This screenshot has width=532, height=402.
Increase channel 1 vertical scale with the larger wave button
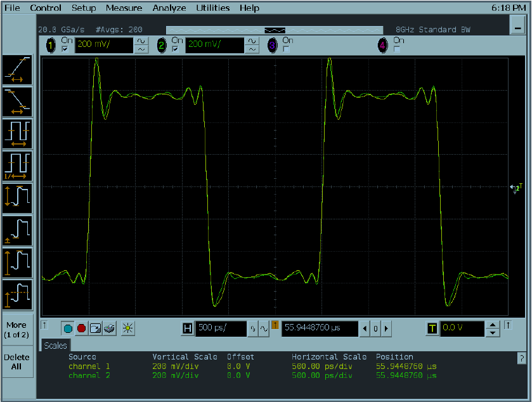(141, 41)
